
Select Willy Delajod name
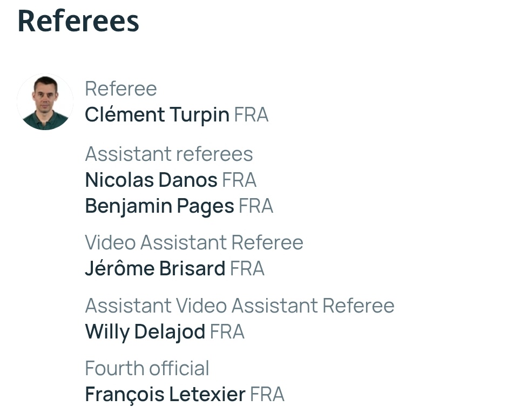pos(145,331)
